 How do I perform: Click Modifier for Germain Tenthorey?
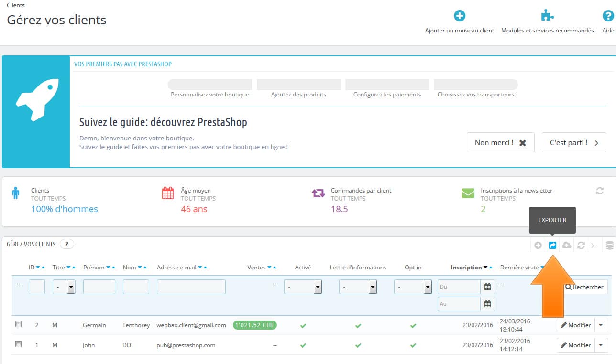[576, 325]
